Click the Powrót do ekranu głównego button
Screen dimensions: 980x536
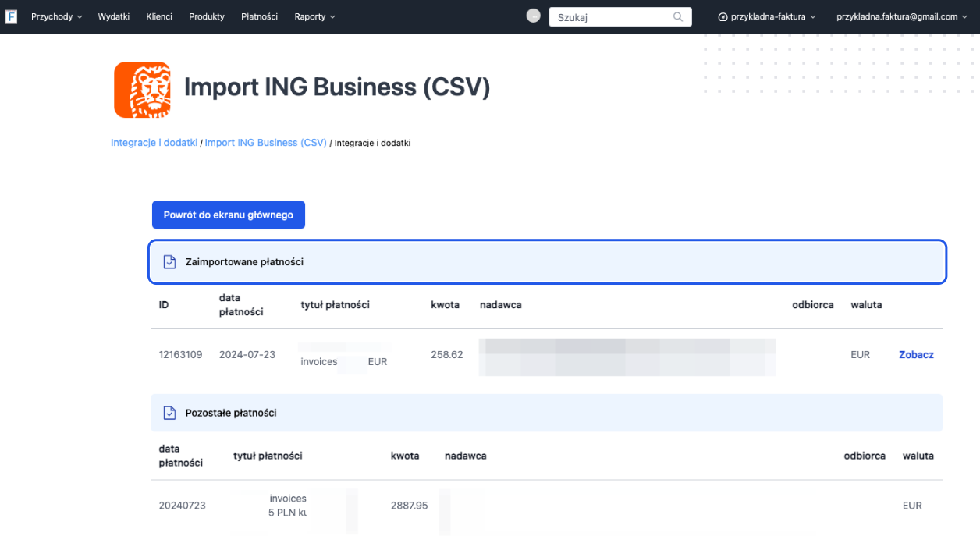228,215
